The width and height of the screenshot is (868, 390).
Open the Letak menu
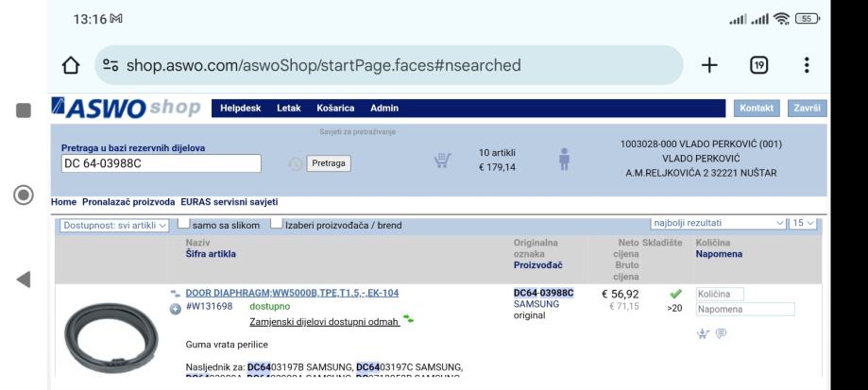click(x=289, y=109)
